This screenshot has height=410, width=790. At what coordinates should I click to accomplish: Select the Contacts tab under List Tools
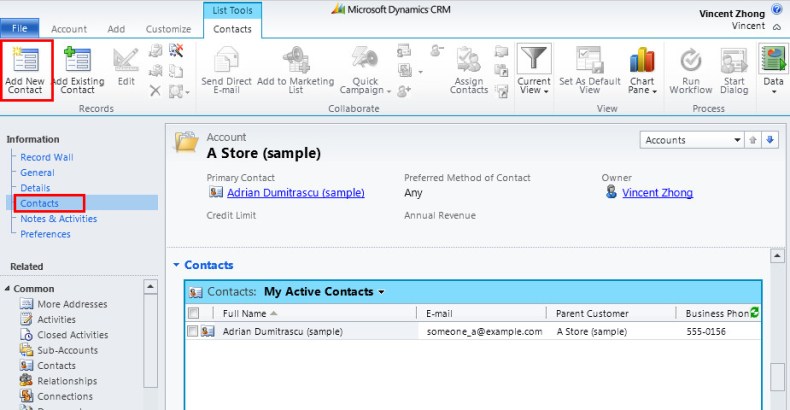tap(232, 29)
